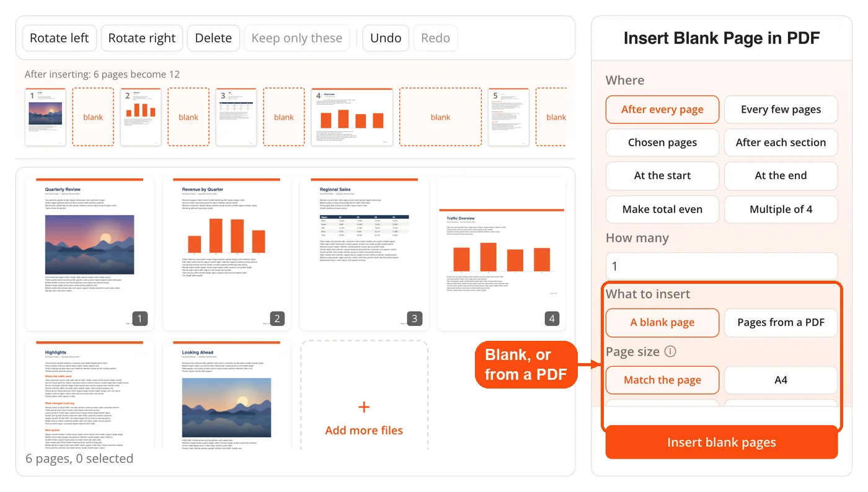Undo the last action
Viewport: 868px width, 492px height.
point(386,38)
